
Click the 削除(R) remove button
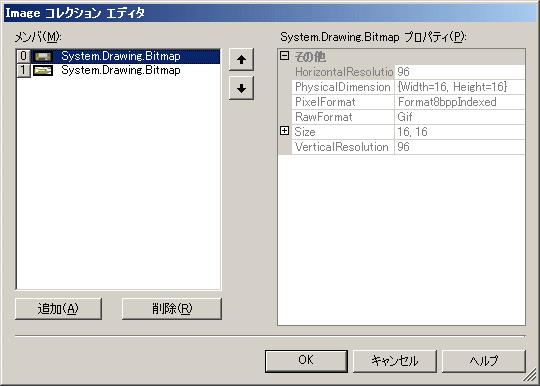click(x=172, y=309)
